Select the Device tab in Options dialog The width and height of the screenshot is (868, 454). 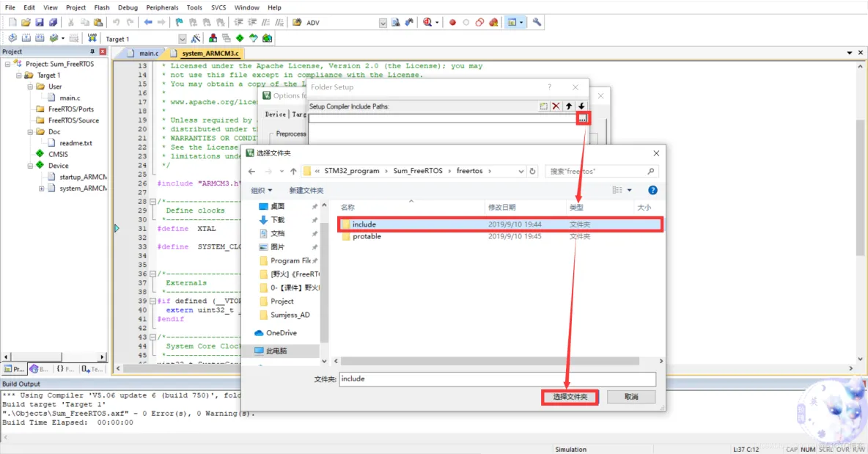point(275,114)
